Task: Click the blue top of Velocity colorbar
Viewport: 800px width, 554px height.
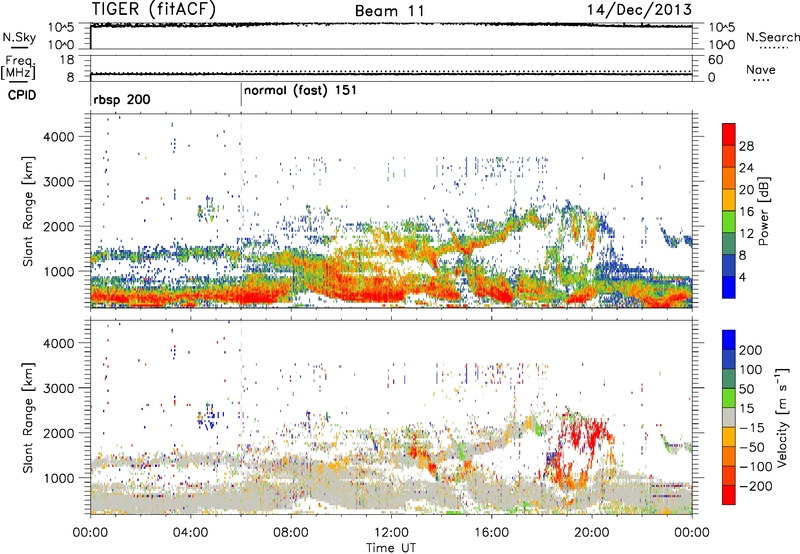Action: 729,340
